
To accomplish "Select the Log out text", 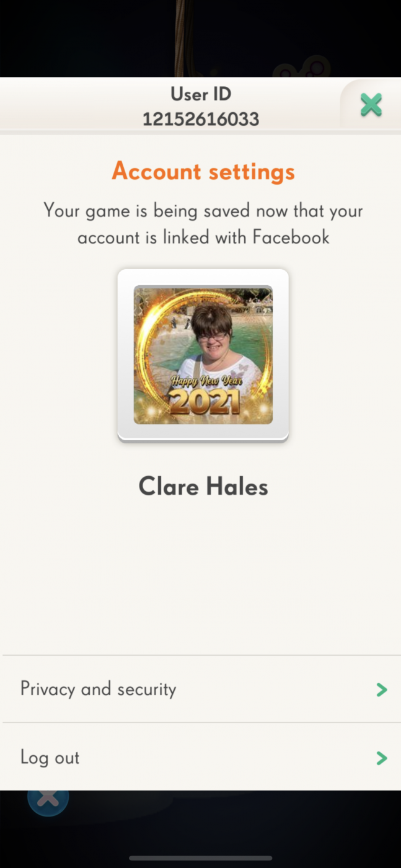I will (50, 758).
